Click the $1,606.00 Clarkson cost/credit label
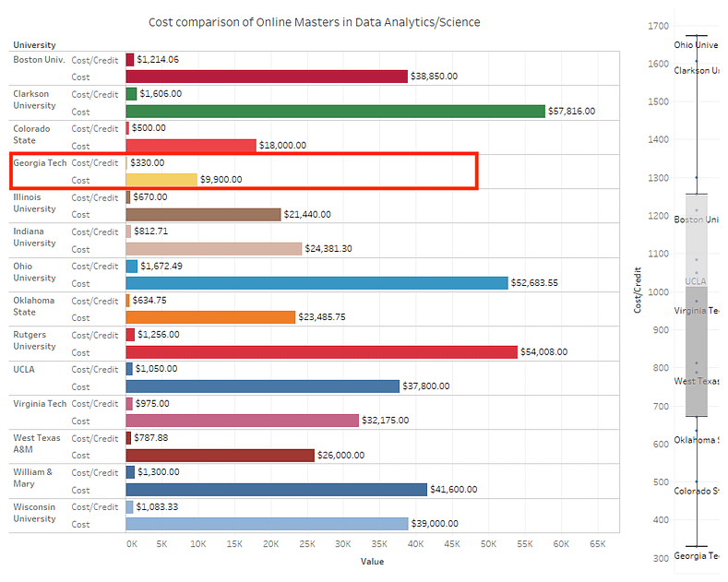 (161, 94)
